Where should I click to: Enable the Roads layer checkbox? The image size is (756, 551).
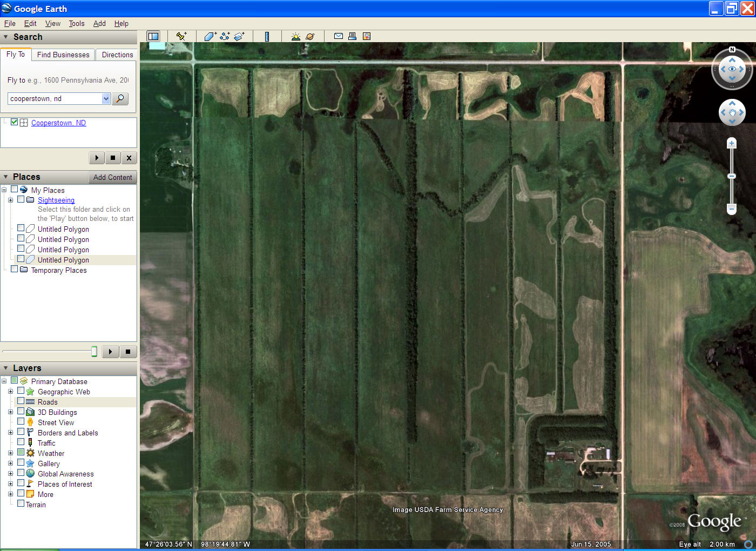tap(21, 401)
